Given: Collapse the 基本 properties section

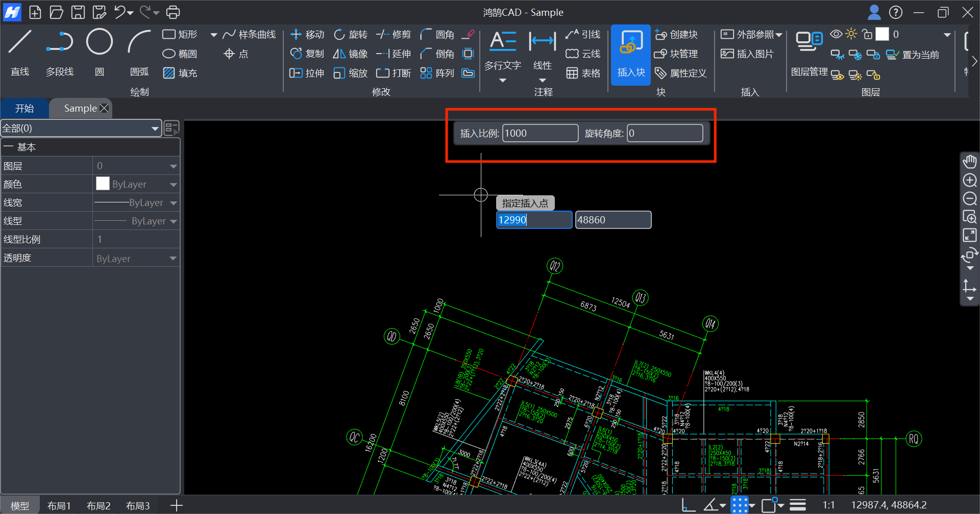Looking at the screenshot, I should pos(8,147).
